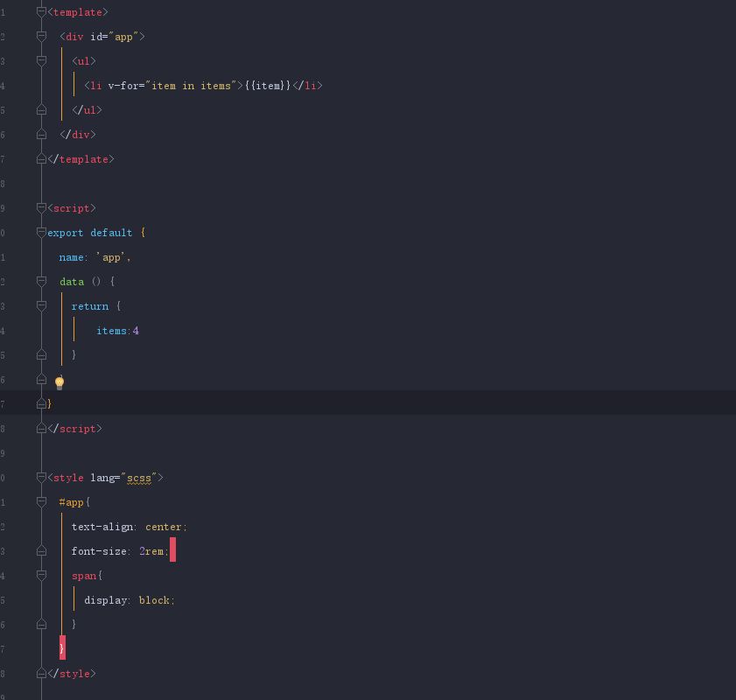Screen dimensions: 736x700
Task: Click the closing /ul fold marker
Action: [41, 110]
